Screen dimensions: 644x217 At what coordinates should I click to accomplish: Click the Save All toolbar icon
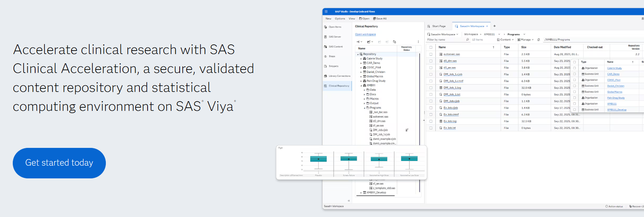pos(374,19)
